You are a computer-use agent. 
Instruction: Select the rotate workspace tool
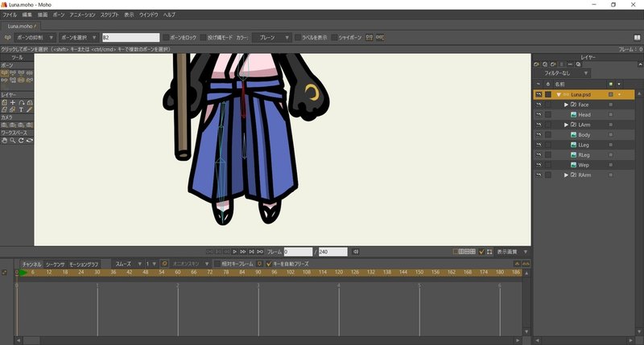[21, 140]
